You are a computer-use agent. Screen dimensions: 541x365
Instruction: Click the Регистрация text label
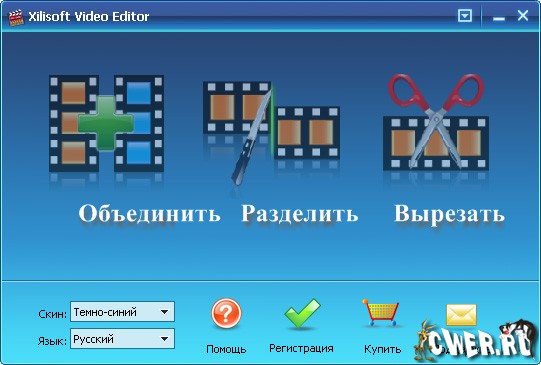tap(301, 348)
